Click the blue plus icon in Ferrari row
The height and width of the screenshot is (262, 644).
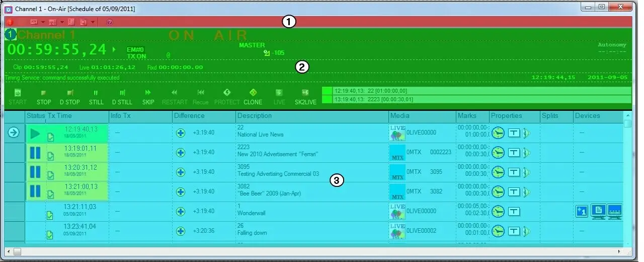click(x=181, y=153)
